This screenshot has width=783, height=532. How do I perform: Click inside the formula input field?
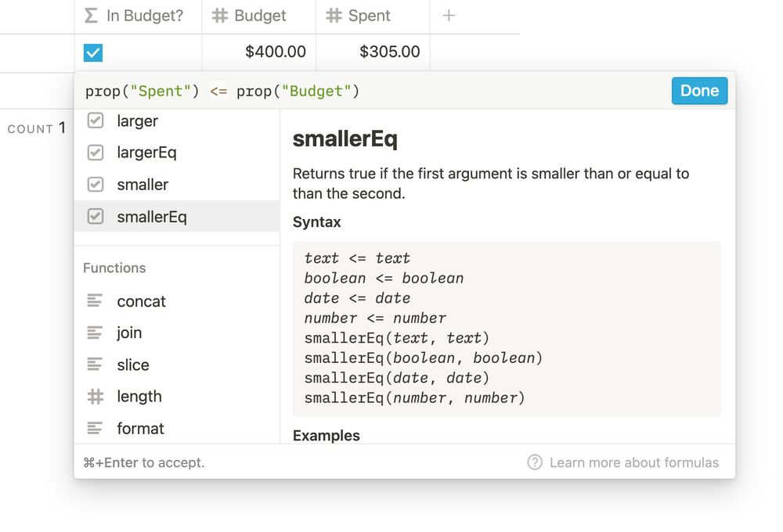470,92
